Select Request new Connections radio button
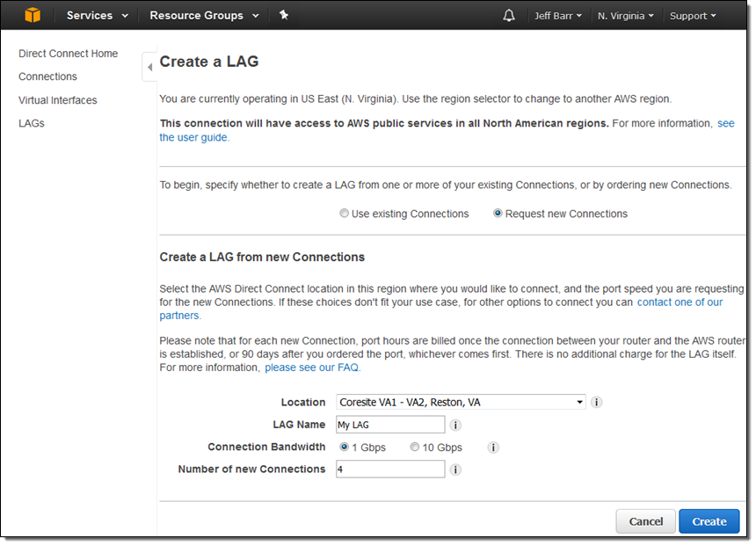The height and width of the screenshot is (546, 756). 498,214
